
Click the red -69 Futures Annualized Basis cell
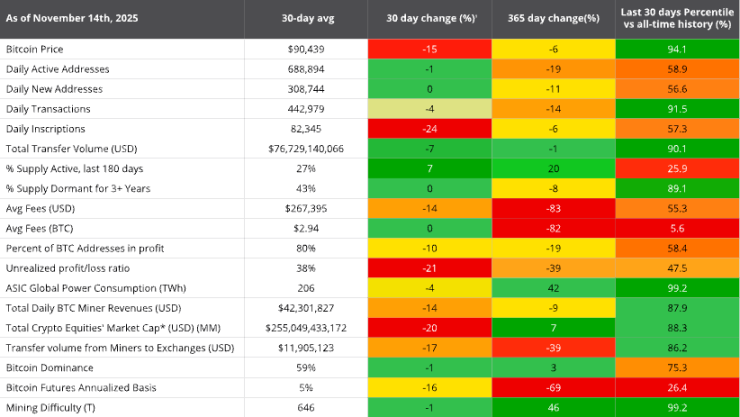pyautogui.click(x=552, y=387)
